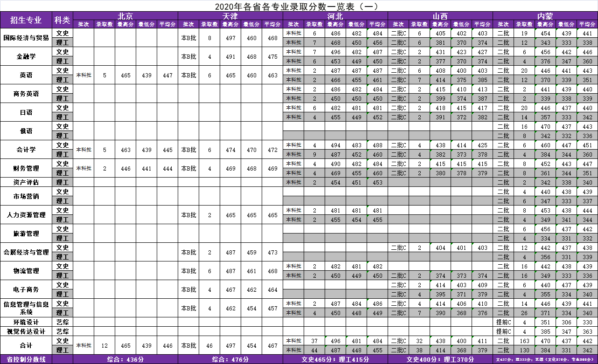Click 北京 最高分 463 in 会计学 row
Screen dimensions: 598x364
coord(125,150)
